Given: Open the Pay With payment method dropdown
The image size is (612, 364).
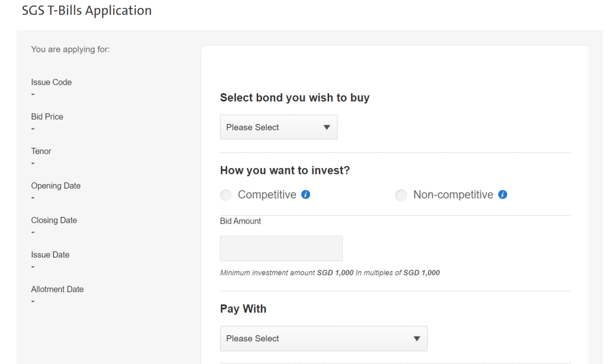Looking at the screenshot, I should pos(323,338).
